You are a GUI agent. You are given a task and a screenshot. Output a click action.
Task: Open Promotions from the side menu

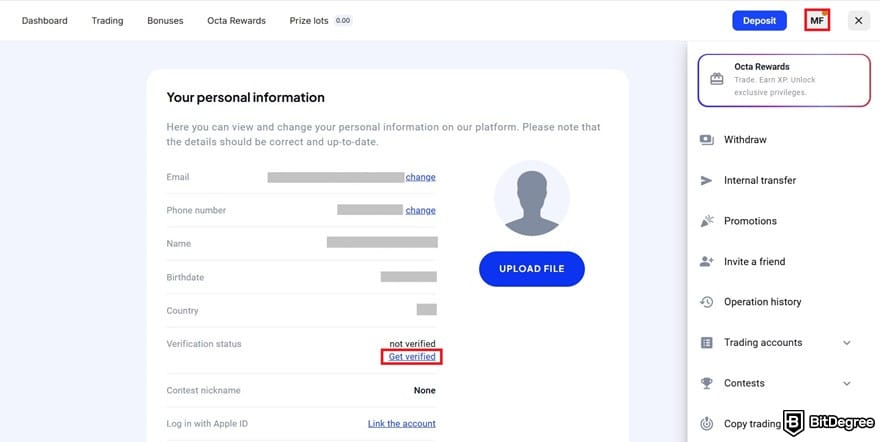[750, 221]
